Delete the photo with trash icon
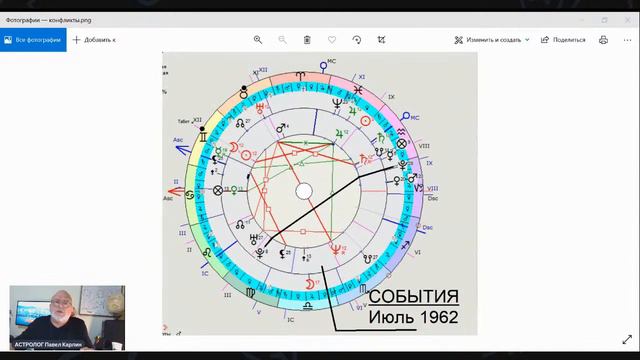This screenshot has width=640, height=360. [307, 40]
